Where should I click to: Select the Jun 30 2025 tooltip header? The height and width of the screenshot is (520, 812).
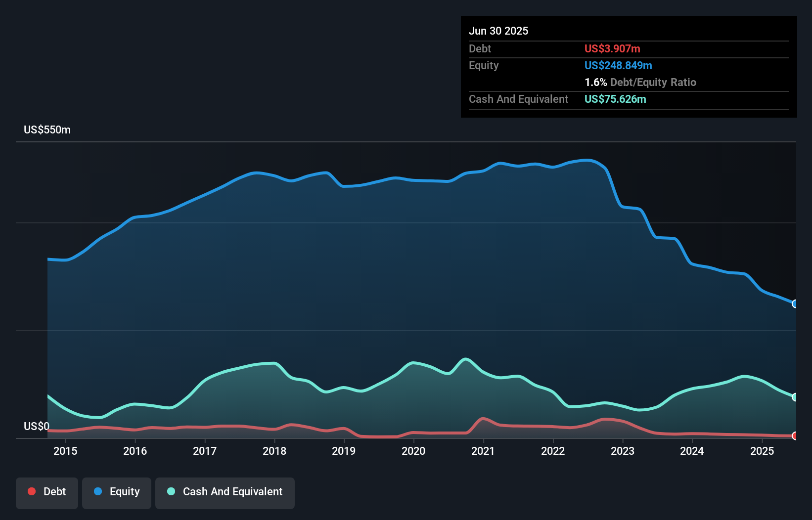[x=498, y=31]
